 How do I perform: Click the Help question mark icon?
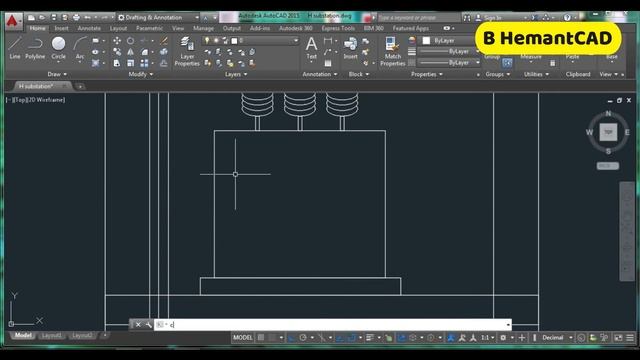click(x=567, y=18)
